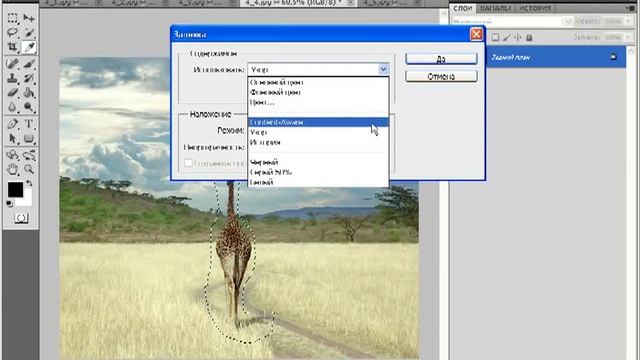Image resolution: width=640 pixels, height=360 pixels.
Task: Select the highlighted Eyedropper tool
Action: pyautogui.click(x=29, y=47)
